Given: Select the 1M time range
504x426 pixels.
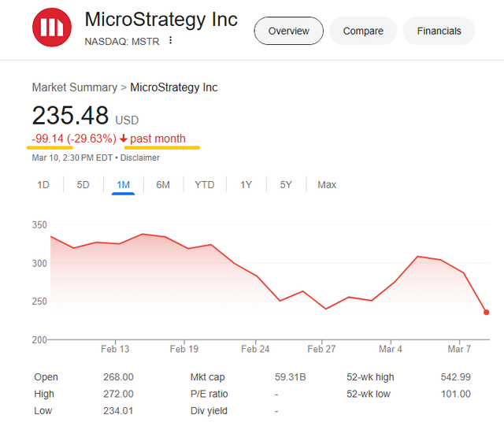Looking at the screenshot, I should (x=123, y=185).
